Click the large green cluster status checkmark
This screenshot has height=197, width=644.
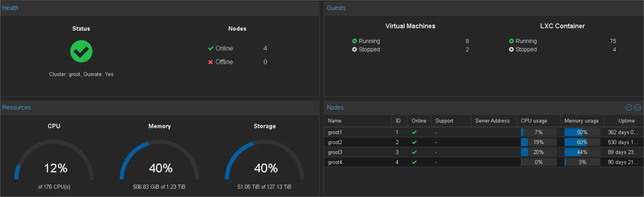(x=81, y=51)
